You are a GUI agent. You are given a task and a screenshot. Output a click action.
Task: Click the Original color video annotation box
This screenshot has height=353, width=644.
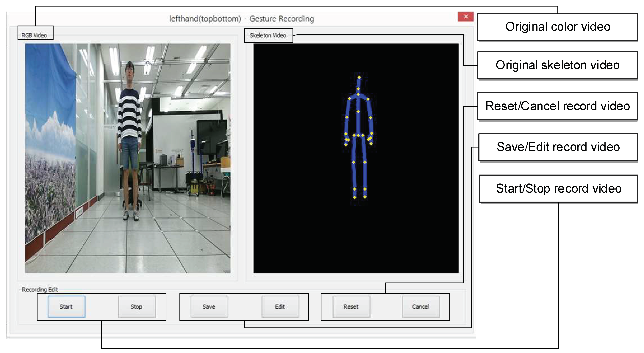tap(557, 27)
